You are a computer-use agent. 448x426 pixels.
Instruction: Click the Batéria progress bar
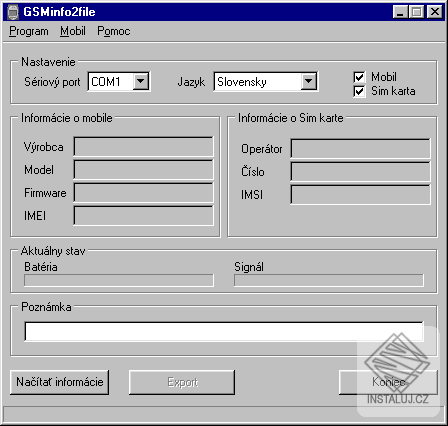(x=119, y=280)
